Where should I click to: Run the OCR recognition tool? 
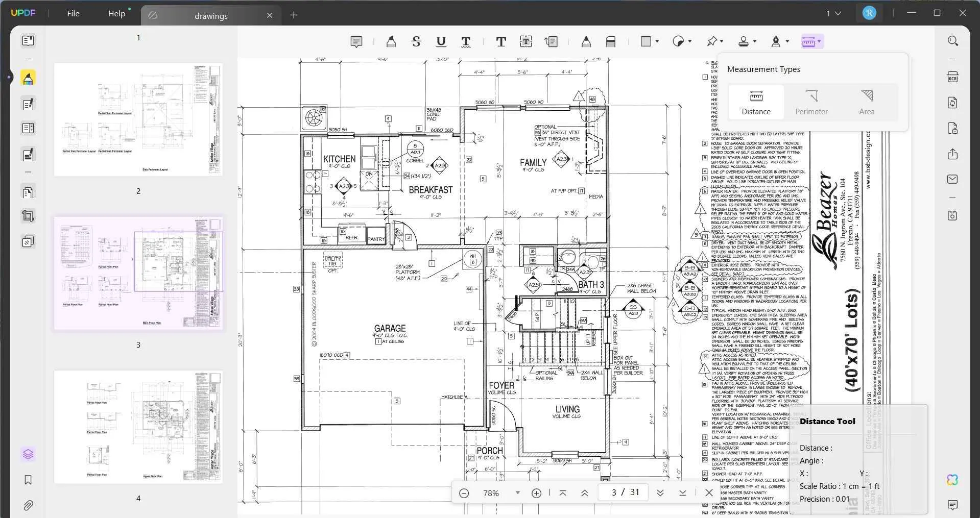(x=953, y=78)
